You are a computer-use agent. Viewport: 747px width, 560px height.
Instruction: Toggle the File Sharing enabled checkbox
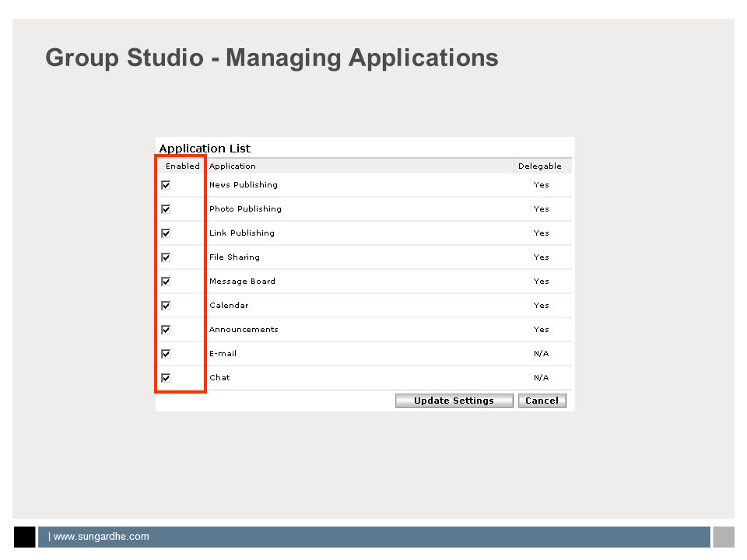[166, 257]
